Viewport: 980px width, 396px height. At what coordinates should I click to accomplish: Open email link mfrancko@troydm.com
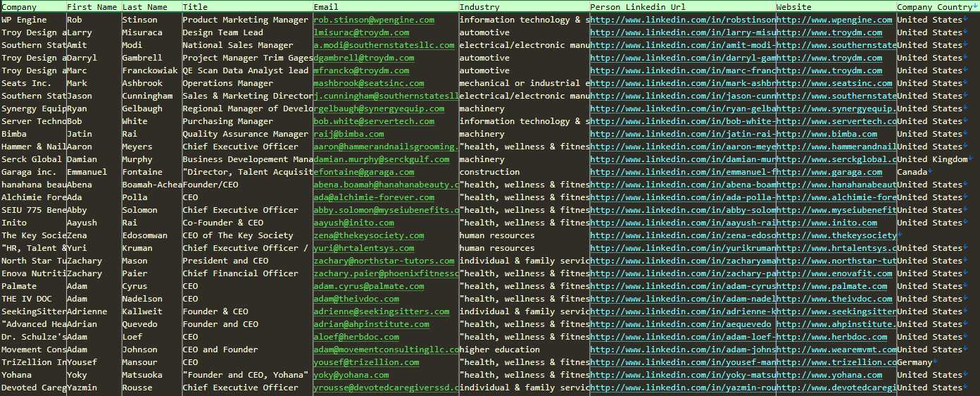click(x=361, y=70)
